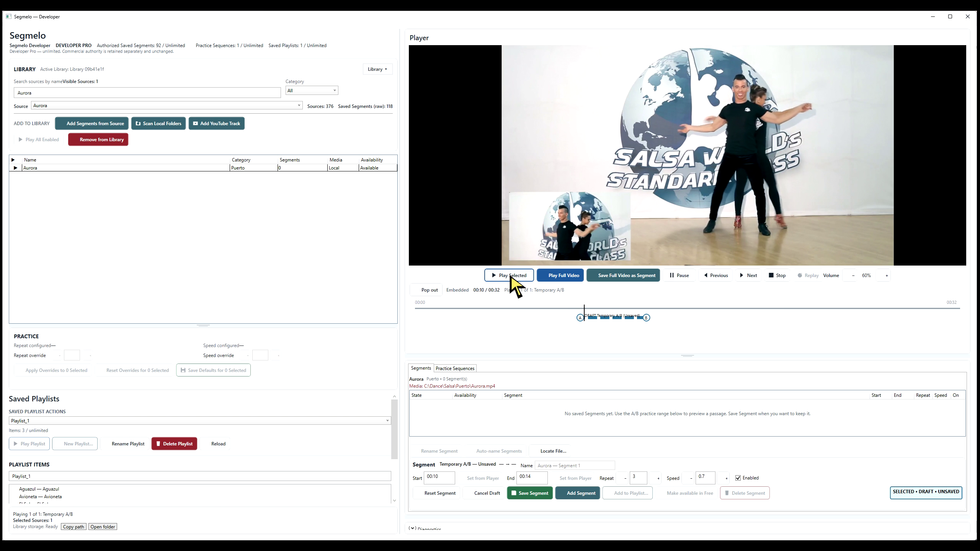
Task: Click the Replay button
Action: click(x=808, y=275)
